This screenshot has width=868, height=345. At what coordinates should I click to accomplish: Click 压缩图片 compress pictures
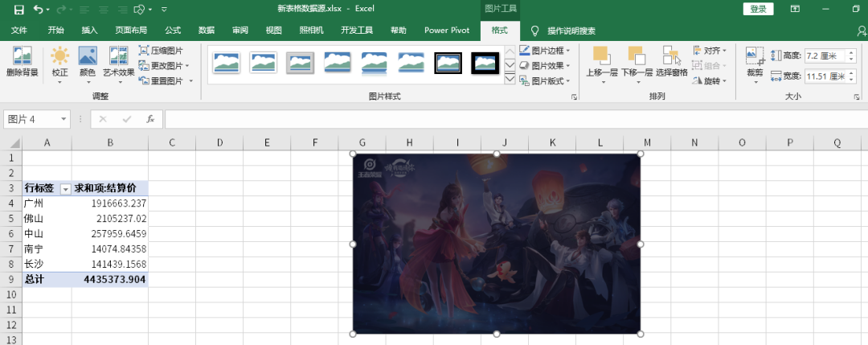point(161,51)
